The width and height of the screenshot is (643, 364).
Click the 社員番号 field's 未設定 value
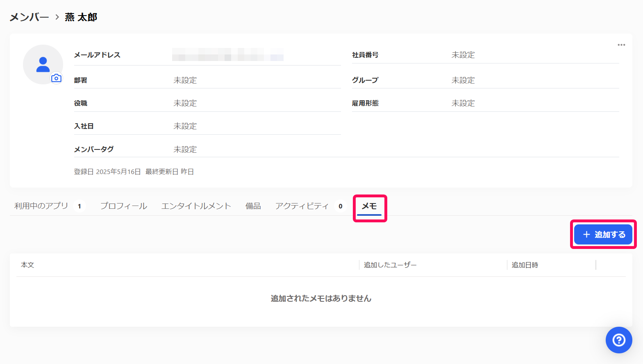[x=463, y=55]
